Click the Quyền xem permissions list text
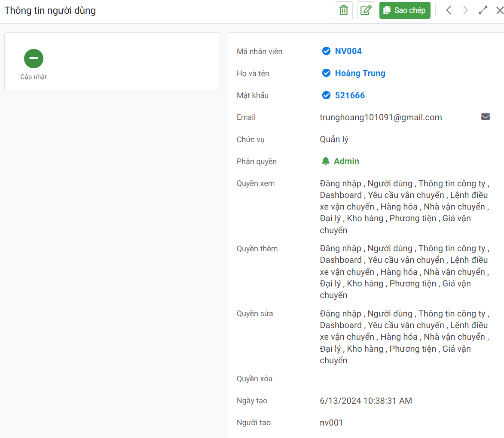 click(x=404, y=207)
